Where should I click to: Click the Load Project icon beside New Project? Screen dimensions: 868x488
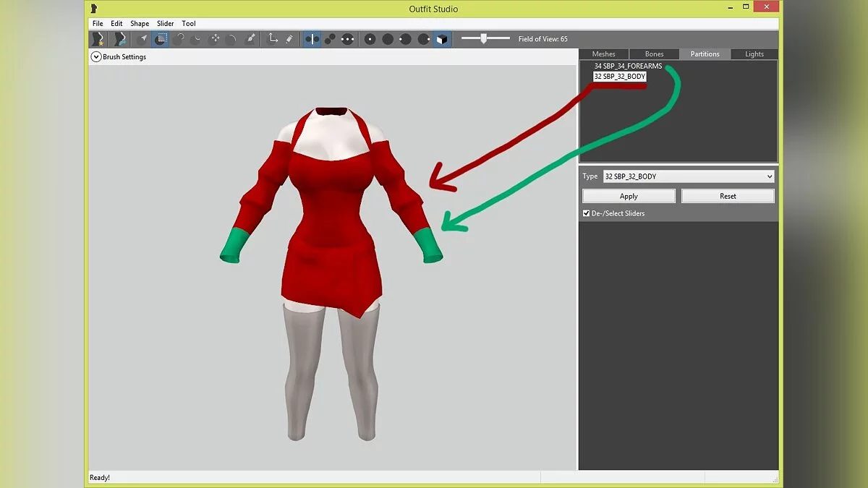point(119,39)
